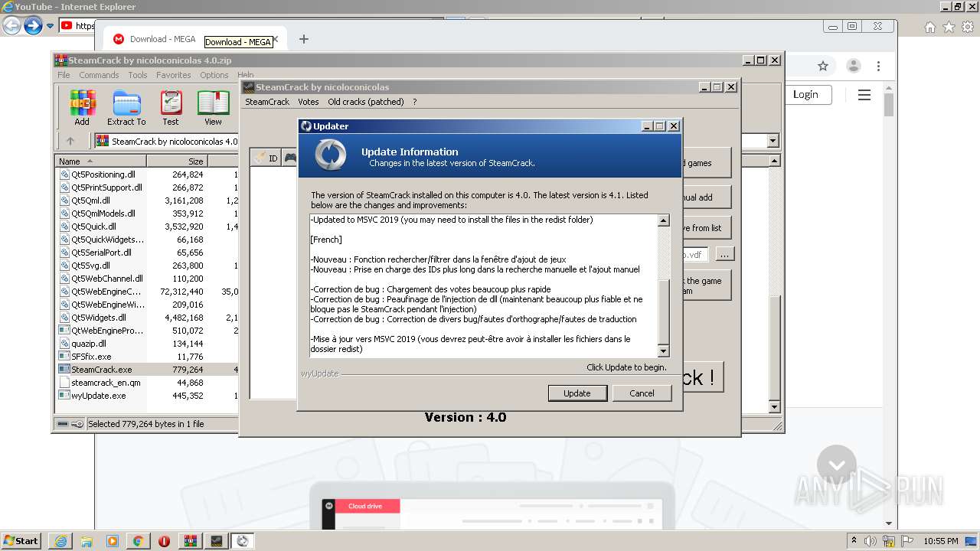
Task: Sort WinRAR list by Size column
Action: click(x=178, y=161)
